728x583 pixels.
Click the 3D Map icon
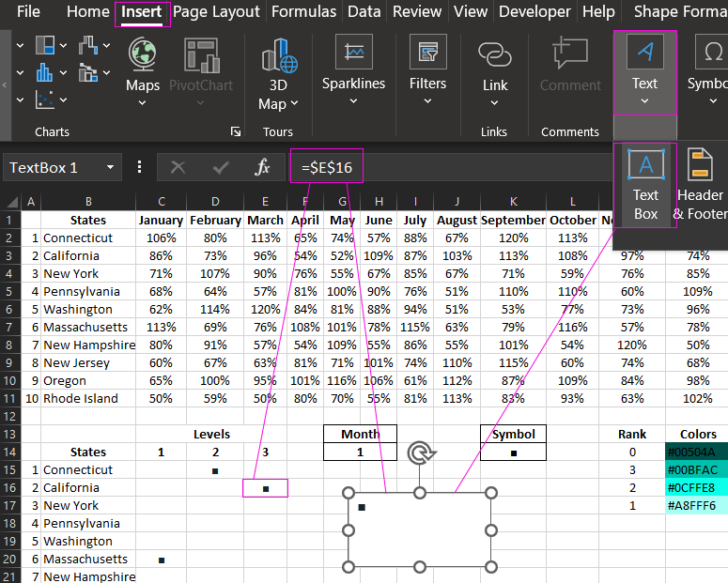272,65
